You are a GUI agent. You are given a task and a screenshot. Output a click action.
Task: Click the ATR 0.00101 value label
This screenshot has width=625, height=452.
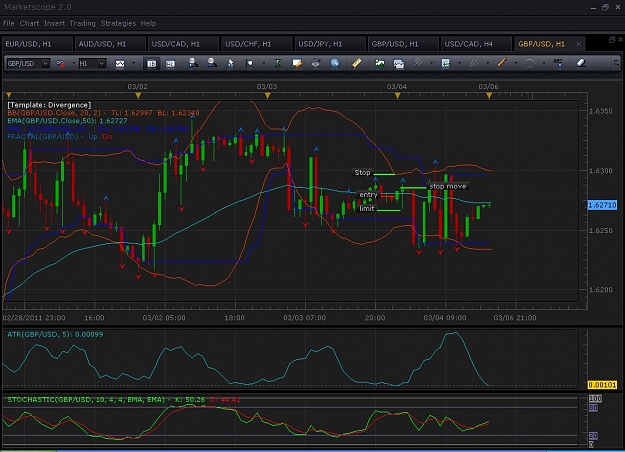602,385
